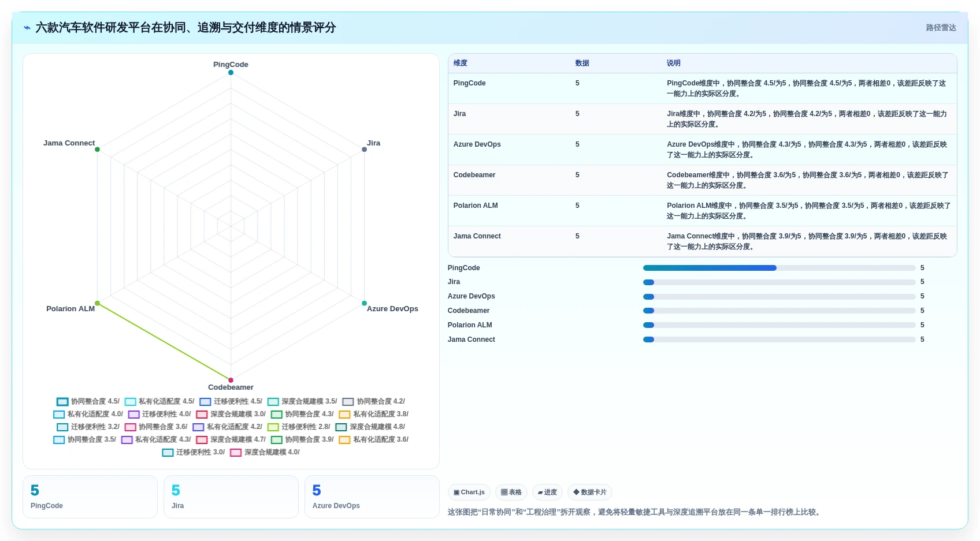980x541 pixels.
Task: Toggle legend series 私有化适配度 4.2/
Action: 227,427
